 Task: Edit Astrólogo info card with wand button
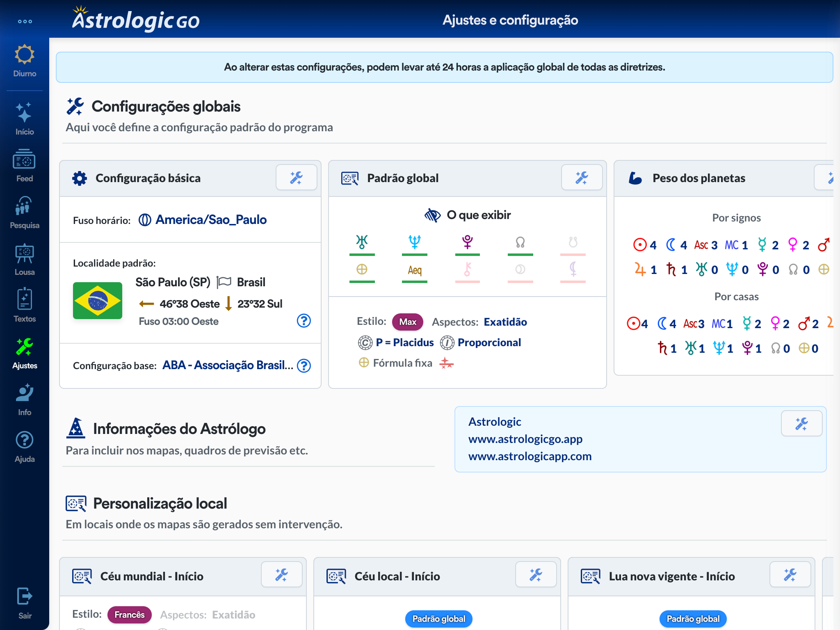801,423
